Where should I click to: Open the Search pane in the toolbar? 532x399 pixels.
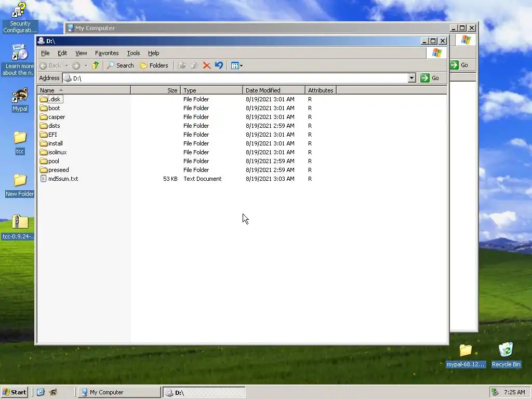coord(121,65)
